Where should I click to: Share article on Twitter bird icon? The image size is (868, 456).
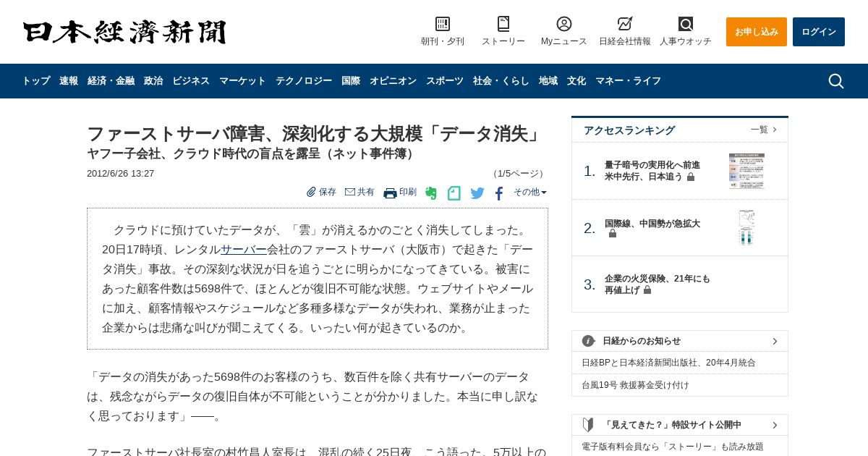point(477,193)
